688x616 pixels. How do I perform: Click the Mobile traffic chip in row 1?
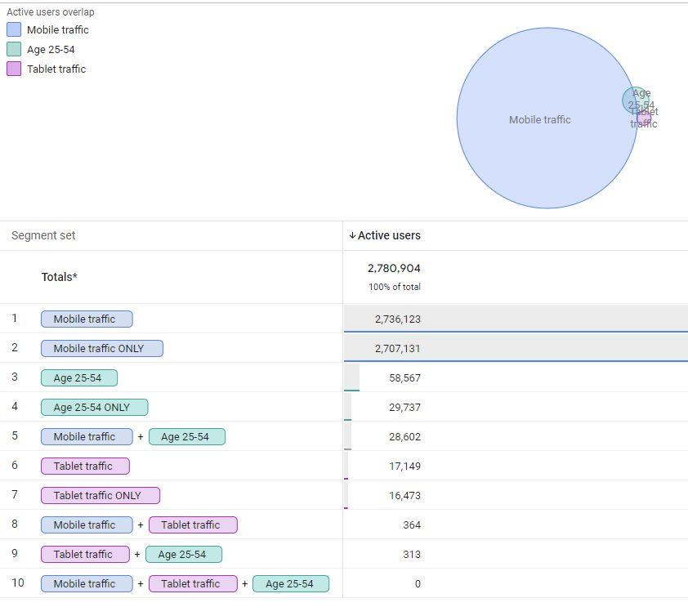pos(87,319)
